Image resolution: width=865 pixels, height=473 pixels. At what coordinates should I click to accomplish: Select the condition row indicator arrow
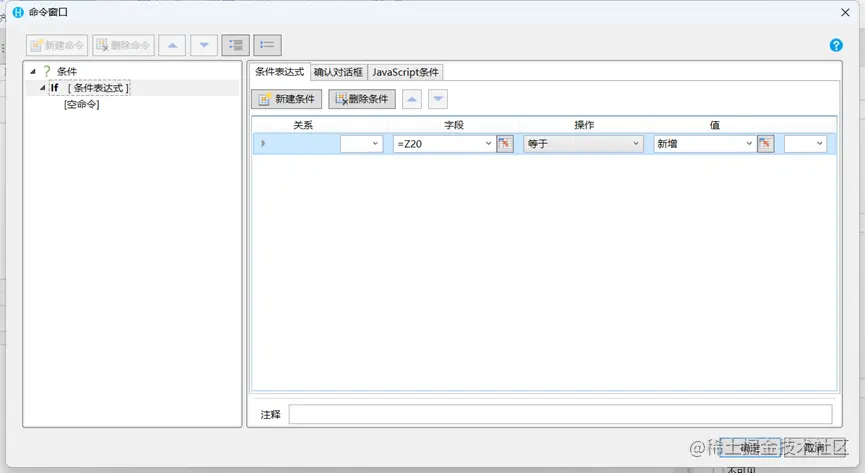pos(263,144)
